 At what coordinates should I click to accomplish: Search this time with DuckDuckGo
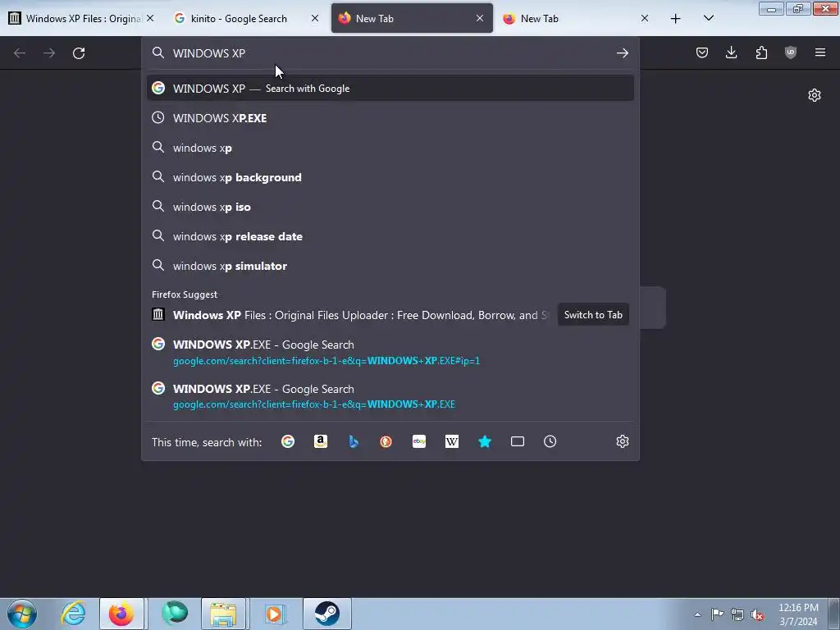pyautogui.click(x=386, y=441)
